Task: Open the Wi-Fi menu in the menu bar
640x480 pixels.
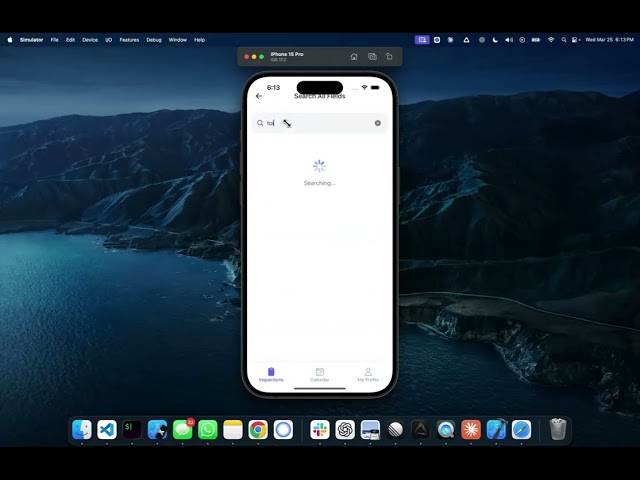Action: [551, 40]
